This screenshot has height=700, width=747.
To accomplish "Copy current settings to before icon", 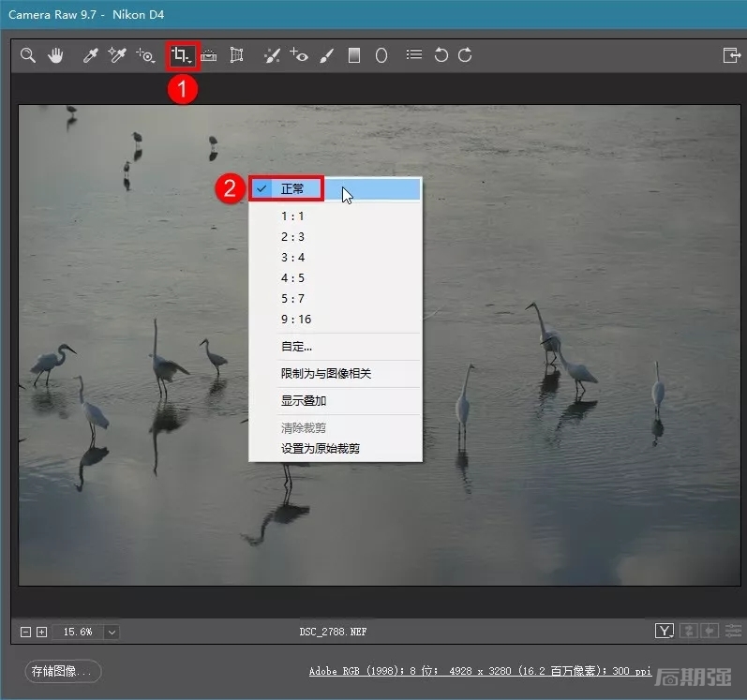I will [710, 631].
